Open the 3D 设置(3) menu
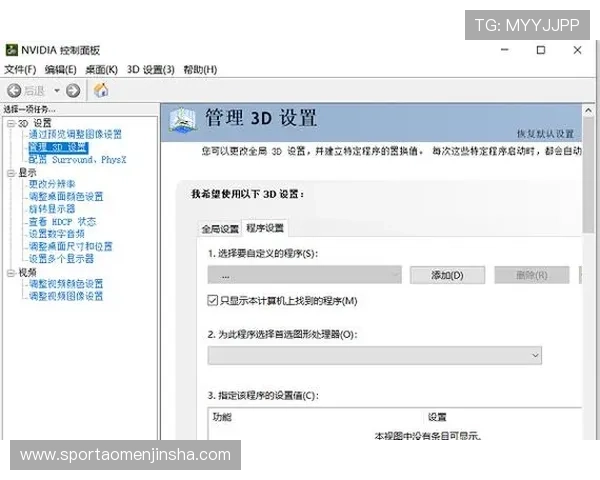 click(x=151, y=70)
